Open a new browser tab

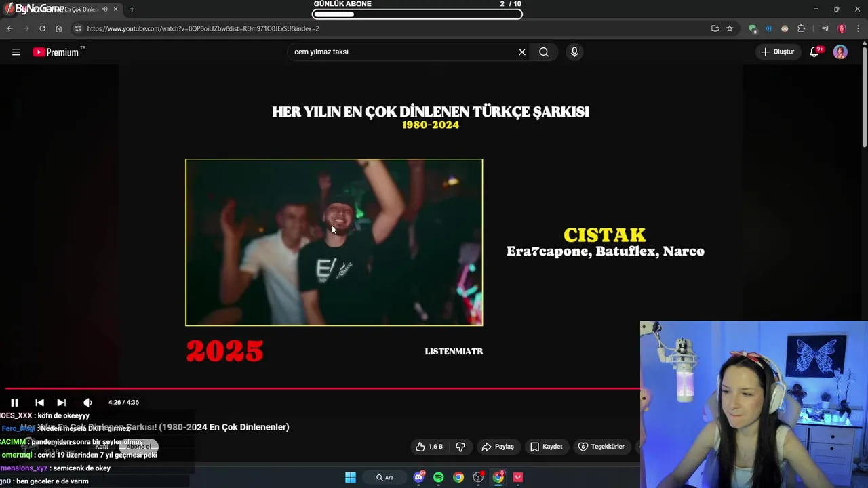(132, 9)
